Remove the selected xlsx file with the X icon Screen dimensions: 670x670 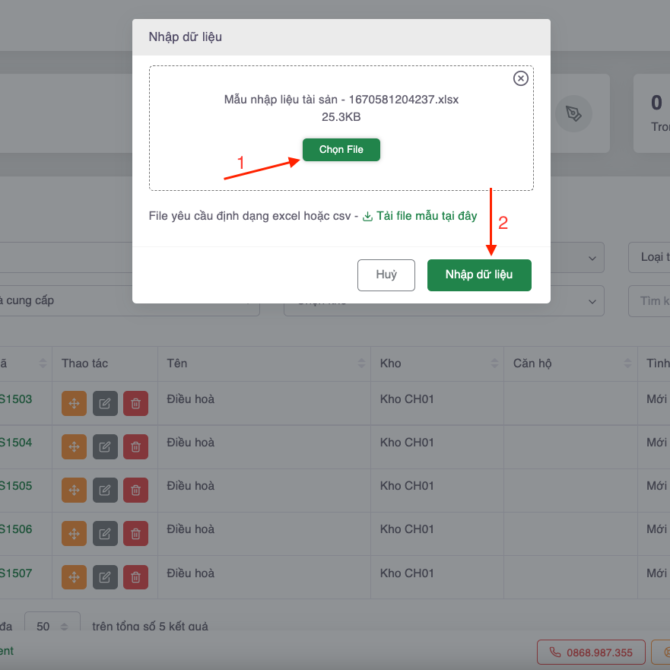coord(520,79)
